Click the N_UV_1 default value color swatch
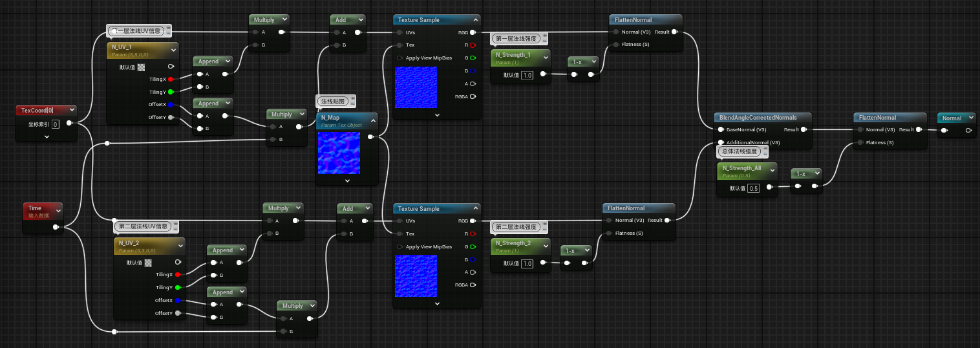Viewport: 980px width, 348px height. click(x=141, y=67)
